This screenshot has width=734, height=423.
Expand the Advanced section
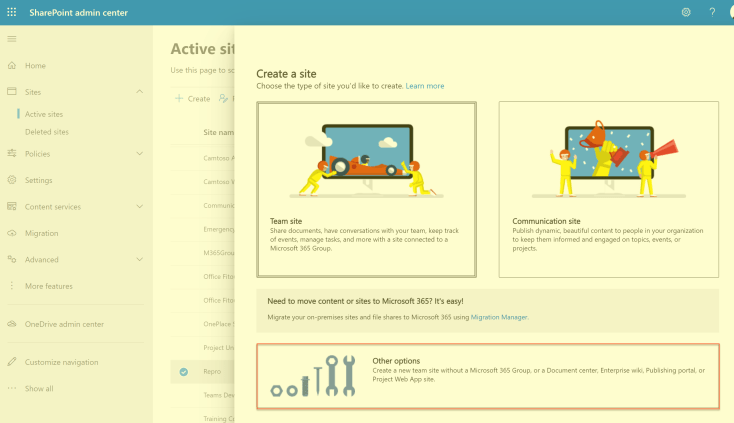point(139,260)
